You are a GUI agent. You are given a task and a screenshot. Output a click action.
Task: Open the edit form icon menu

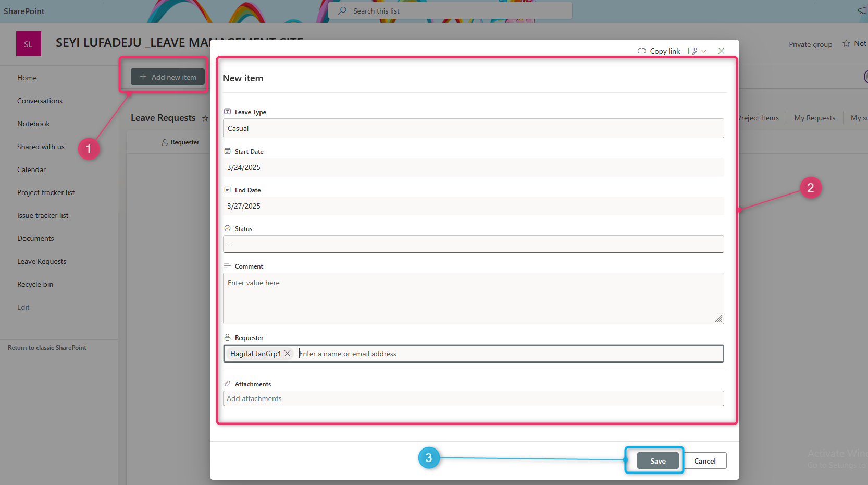pyautogui.click(x=692, y=51)
